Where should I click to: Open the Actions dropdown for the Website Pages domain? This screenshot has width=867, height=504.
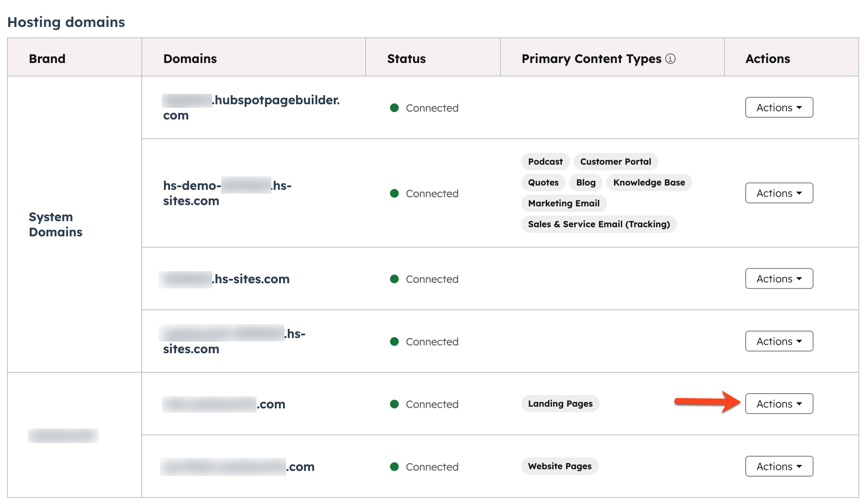779,466
